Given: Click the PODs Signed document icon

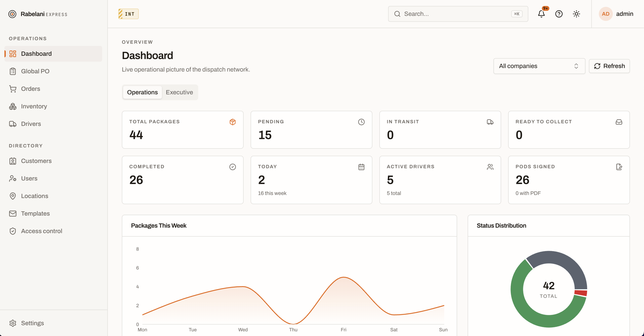Looking at the screenshot, I should pyautogui.click(x=619, y=167).
